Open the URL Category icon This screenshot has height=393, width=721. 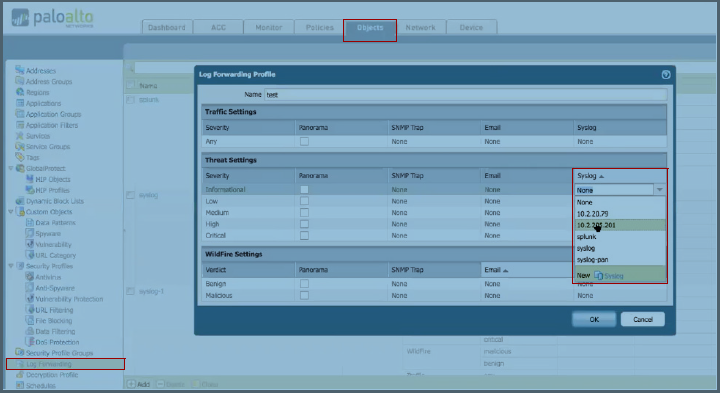tap(30, 255)
